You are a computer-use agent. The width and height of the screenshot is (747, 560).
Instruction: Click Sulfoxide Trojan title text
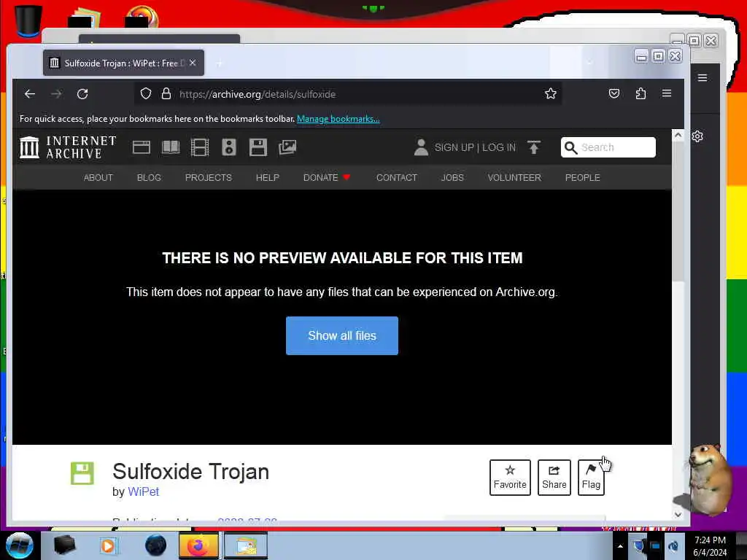tap(190, 472)
